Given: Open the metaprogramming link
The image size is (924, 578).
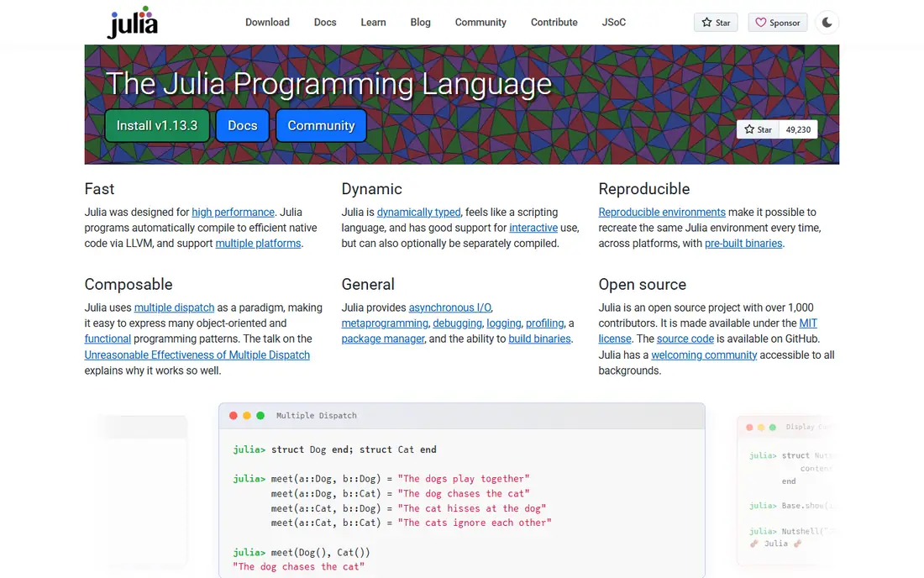Looking at the screenshot, I should click(x=385, y=323).
